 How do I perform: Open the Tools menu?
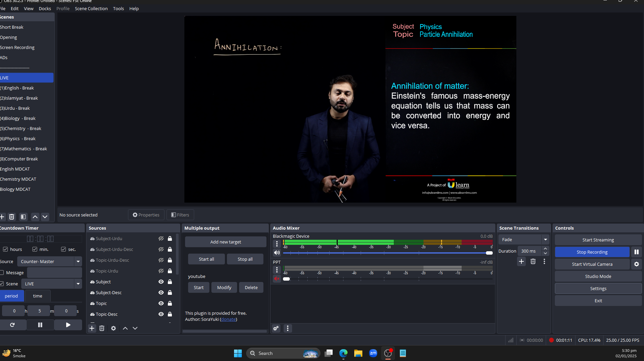(118, 8)
